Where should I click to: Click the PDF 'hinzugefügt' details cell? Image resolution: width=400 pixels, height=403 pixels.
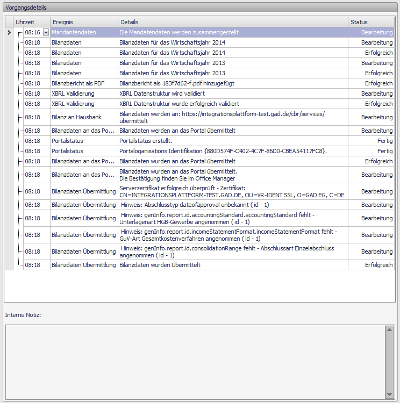click(x=233, y=83)
